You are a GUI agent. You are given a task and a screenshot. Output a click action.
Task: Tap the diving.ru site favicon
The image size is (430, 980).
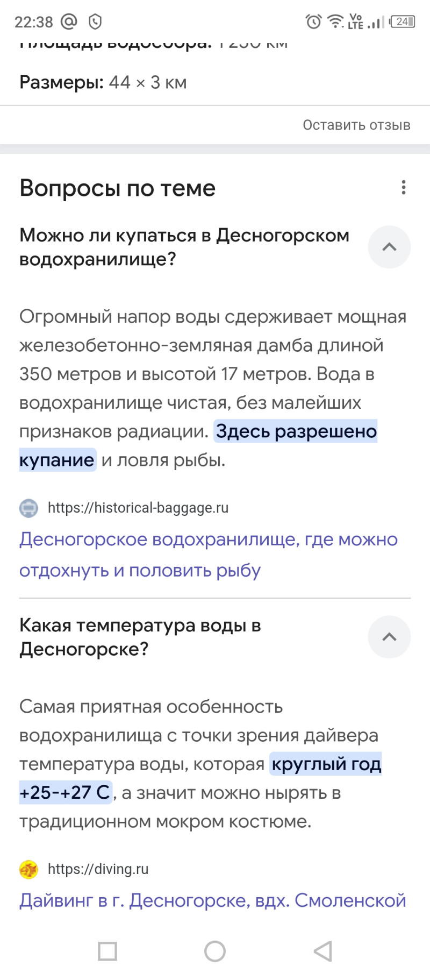[x=28, y=869]
